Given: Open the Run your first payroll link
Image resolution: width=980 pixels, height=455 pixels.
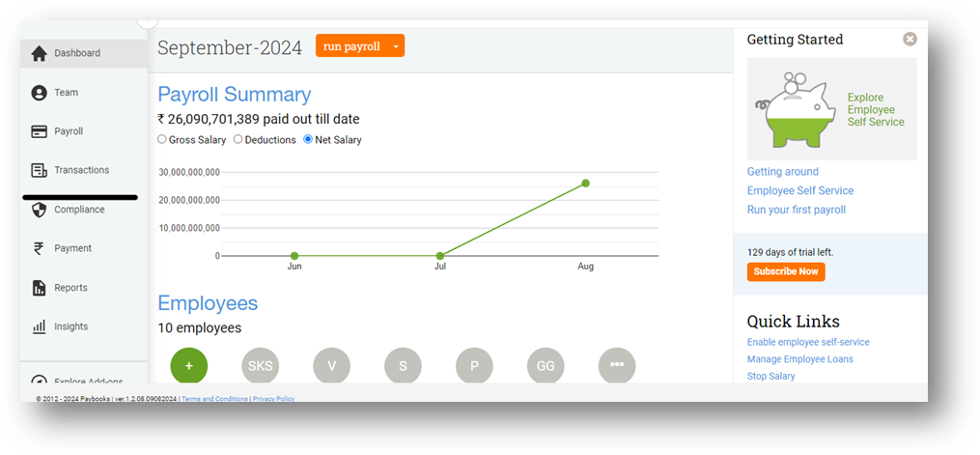Looking at the screenshot, I should pyautogui.click(x=797, y=210).
